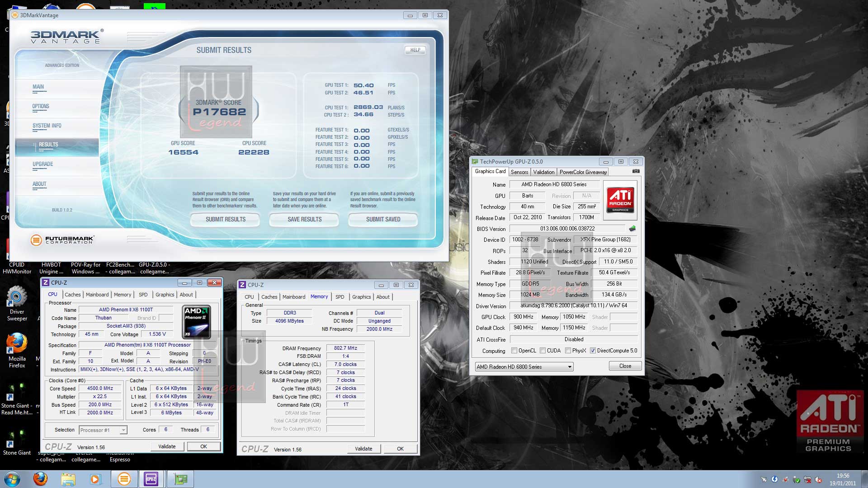Click the CPUID HWMonitor desktop label
The image size is (868, 488).
[17, 268]
